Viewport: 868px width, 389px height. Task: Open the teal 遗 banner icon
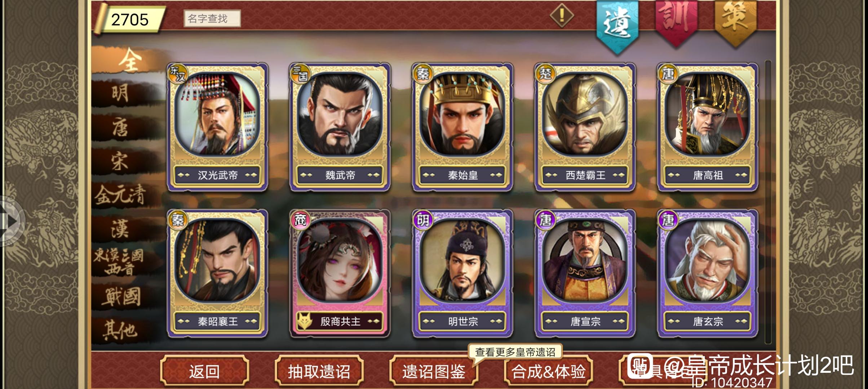click(617, 25)
